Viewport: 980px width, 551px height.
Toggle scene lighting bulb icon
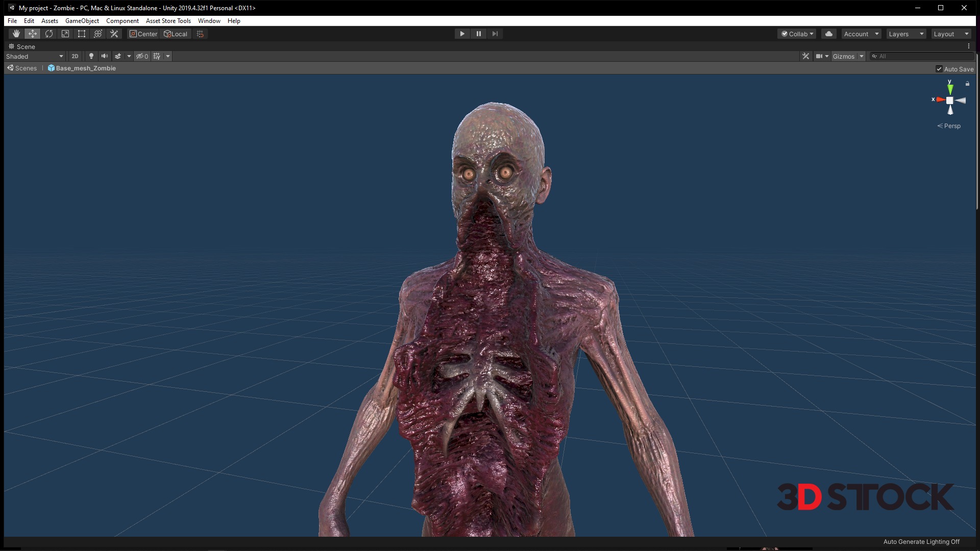pyautogui.click(x=91, y=56)
